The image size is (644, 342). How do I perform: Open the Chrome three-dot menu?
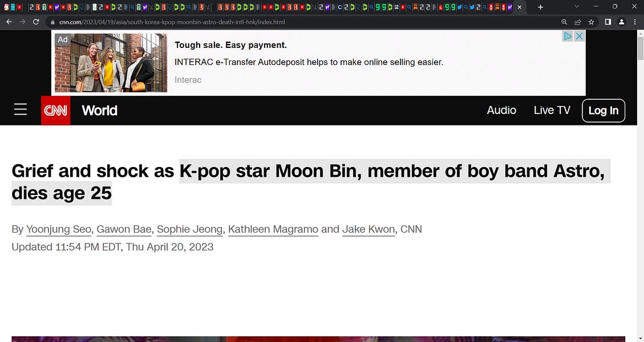pos(635,22)
